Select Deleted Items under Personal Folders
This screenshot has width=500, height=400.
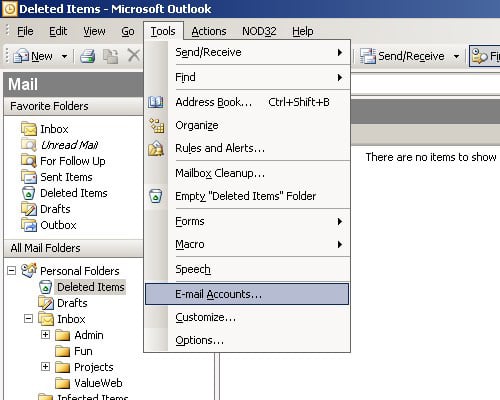pos(91,287)
